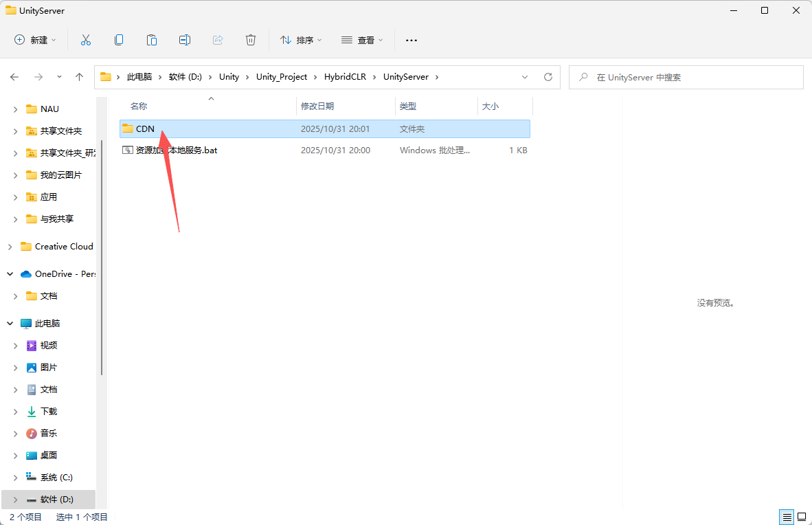Open the 查看 (View) dropdown
The image size is (812, 525).
point(362,40)
